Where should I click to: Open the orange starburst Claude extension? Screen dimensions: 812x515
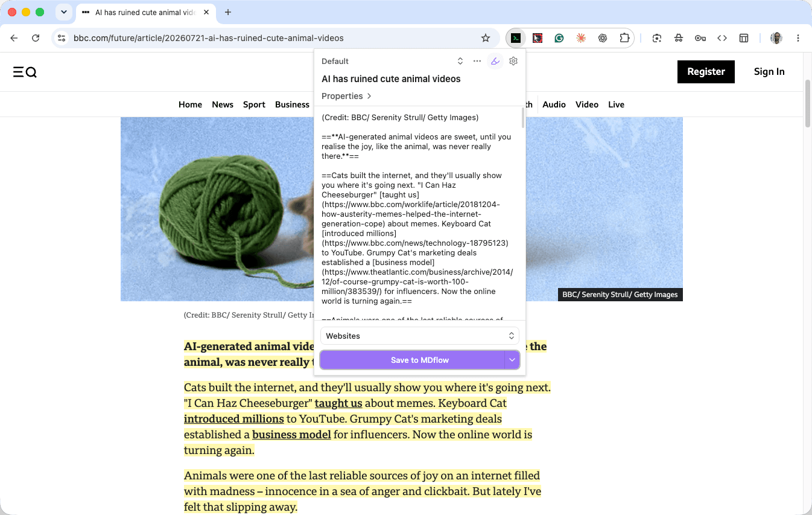(x=581, y=38)
